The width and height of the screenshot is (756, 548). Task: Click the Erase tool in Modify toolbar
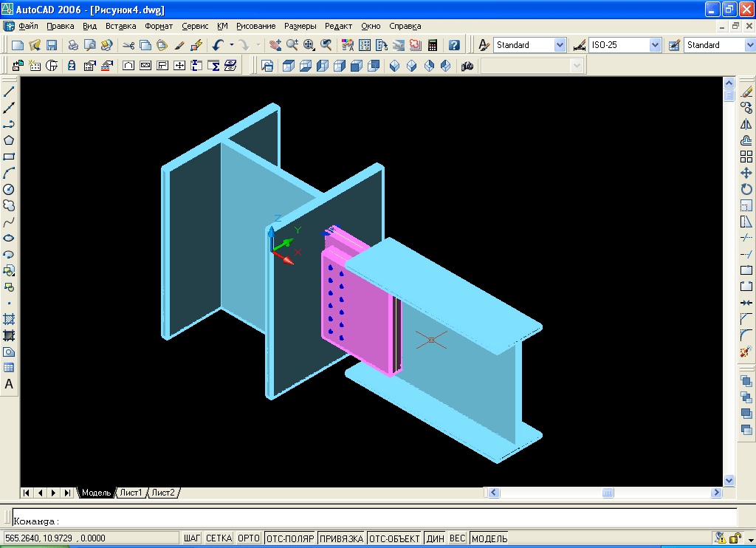(x=746, y=92)
